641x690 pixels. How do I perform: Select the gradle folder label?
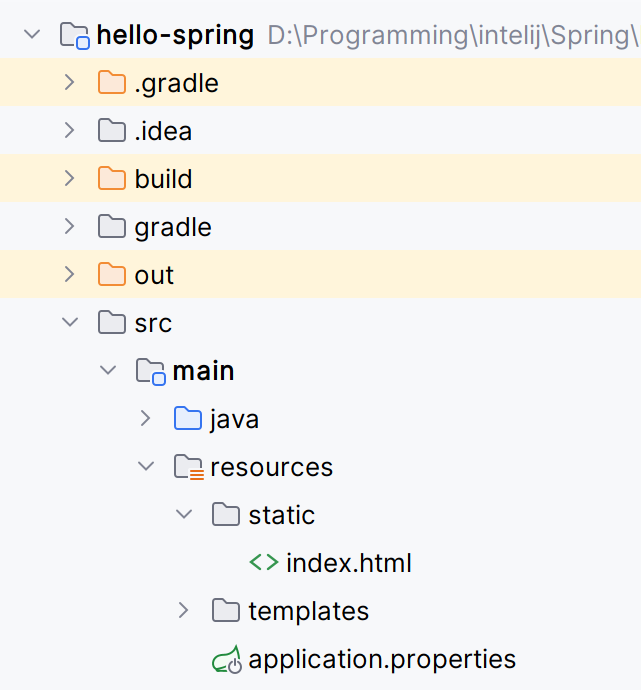pyautogui.click(x=173, y=227)
